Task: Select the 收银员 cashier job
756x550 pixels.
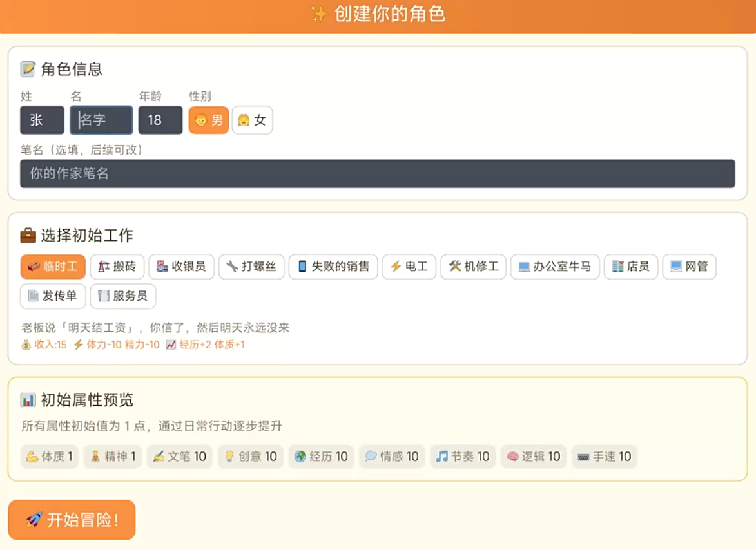Action: click(181, 267)
